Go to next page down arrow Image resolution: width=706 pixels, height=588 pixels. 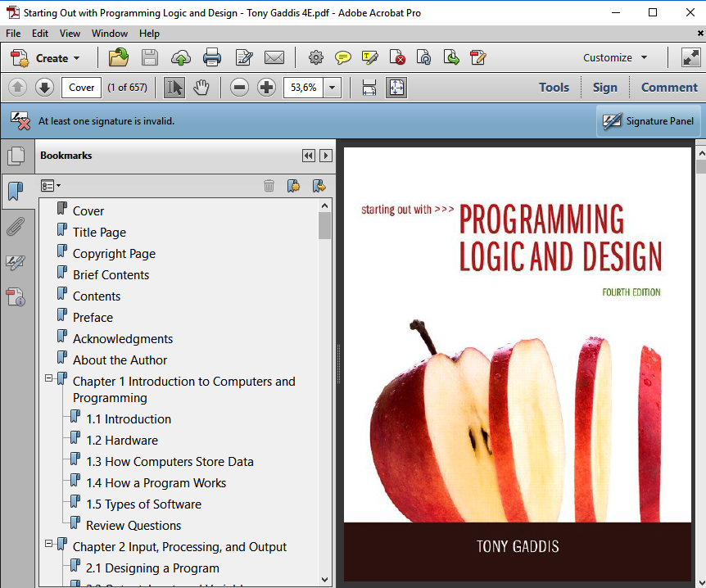pyautogui.click(x=44, y=88)
